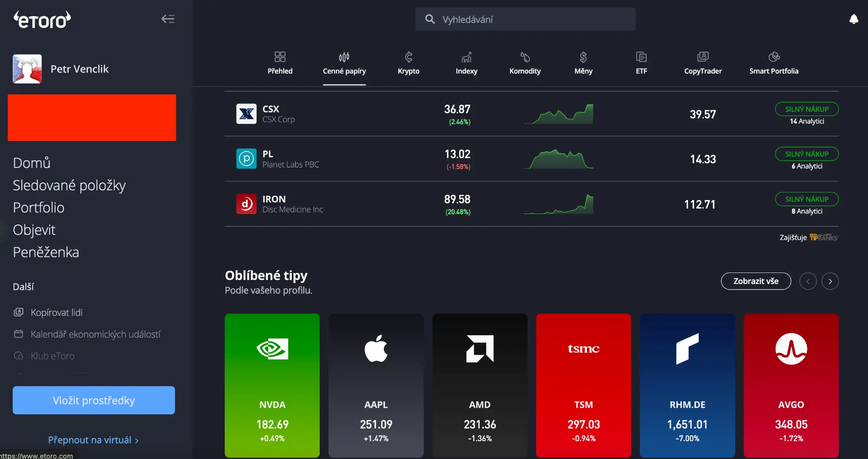Screen dimensions: 868x459
Task: Click into the Vyhledávání search field
Action: 525,19
